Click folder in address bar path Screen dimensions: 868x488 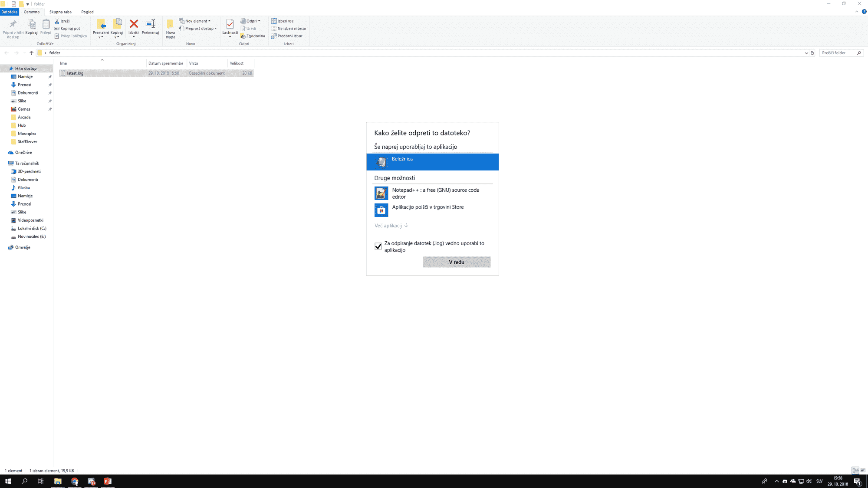tap(55, 53)
